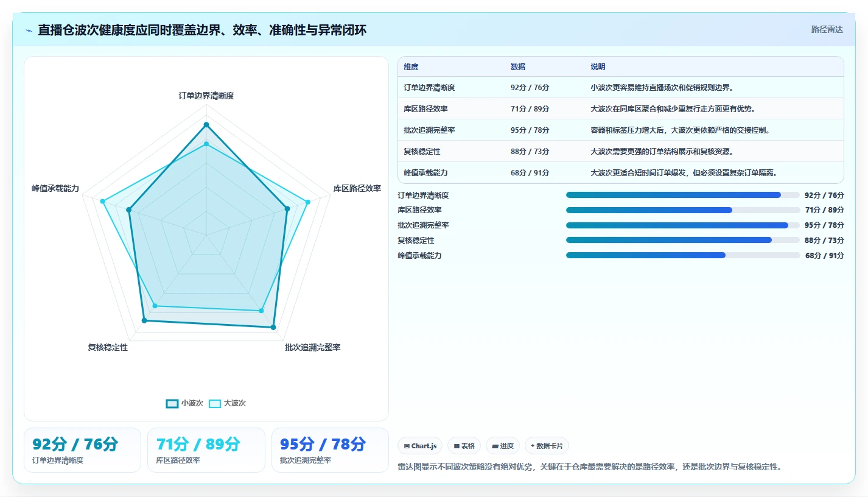This screenshot has width=868, height=497.
Task: Click the 数据卡片 tag
Action: pos(547,446)
